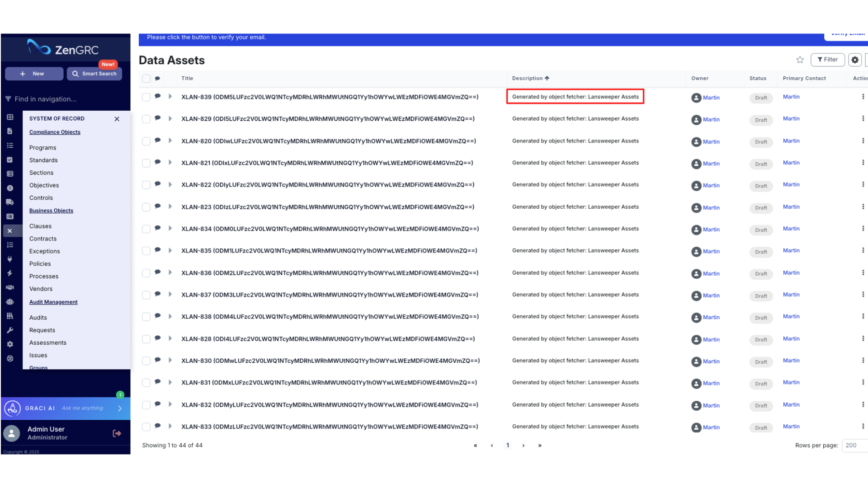Click the truck icon in left sidebar
The height and width of the screenshot is (488, 868).
(10, 202)
